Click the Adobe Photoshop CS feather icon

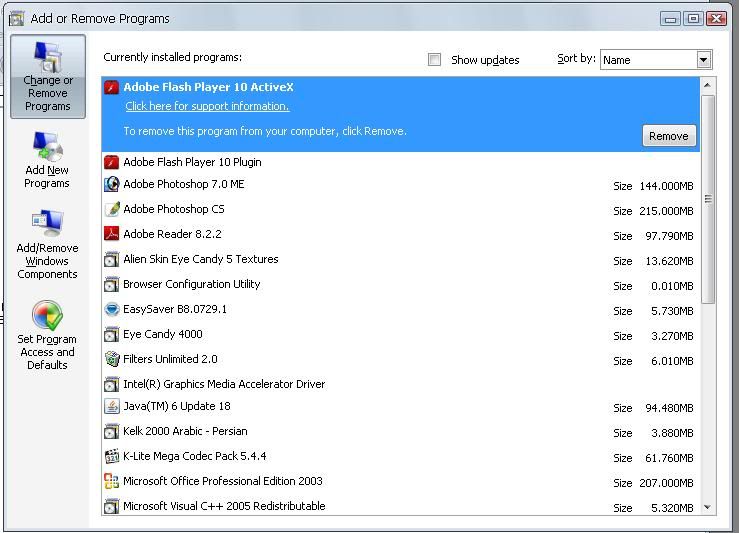point(112,210)
